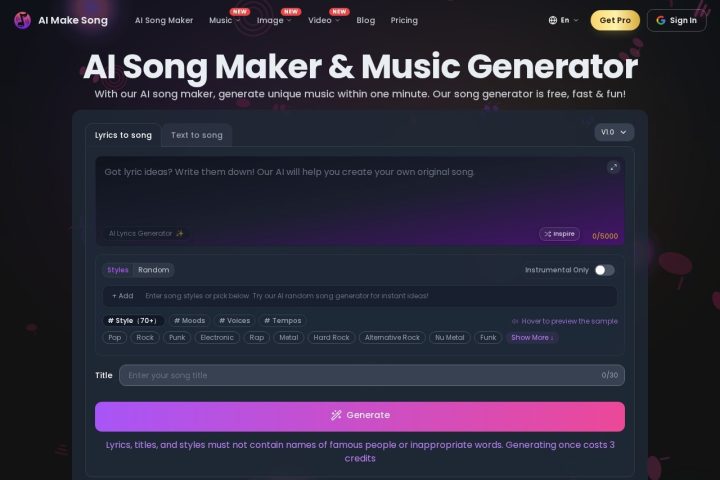Pick the Alternative Rock style tag

click(392, 338)
